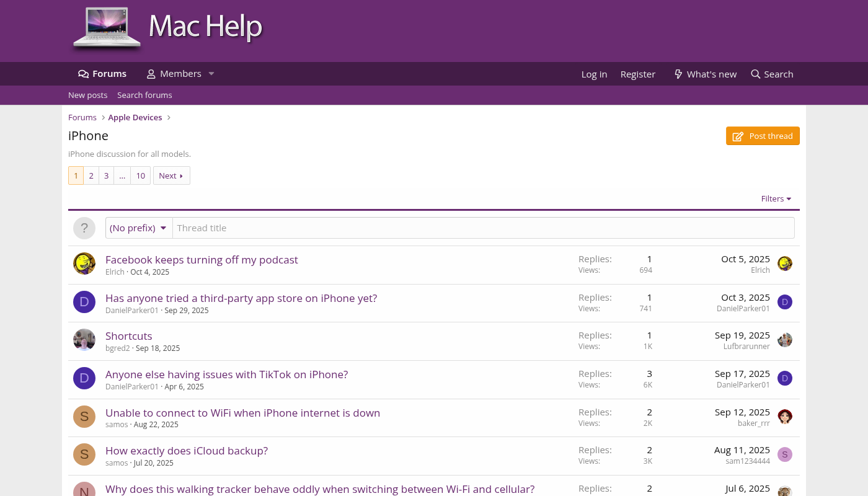Click bgred2's avatar beside the Shortcuts thread
The height and width of the screenshot is (496, 868).
pyautogui.click(x=84, y=340)
